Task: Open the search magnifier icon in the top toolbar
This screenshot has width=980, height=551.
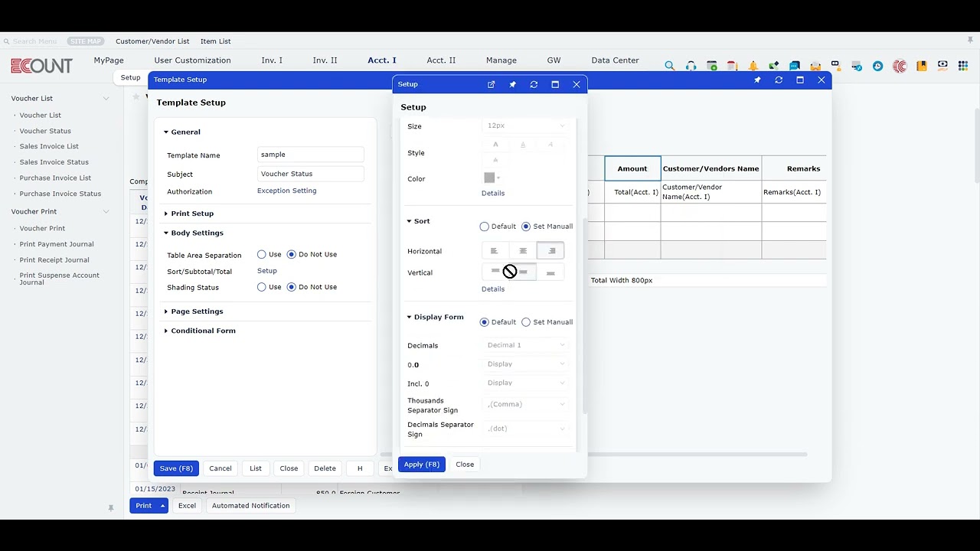Action: click(x=670, y=66)
